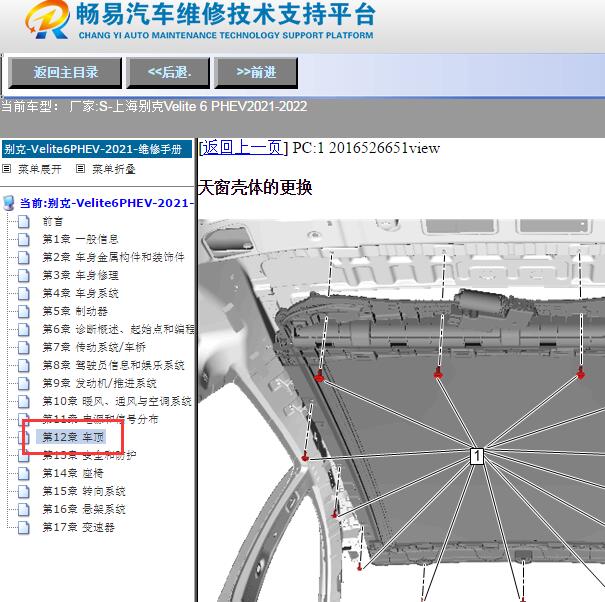
Task: Click the page icon next to 第17章
Action: click(24, 528)
